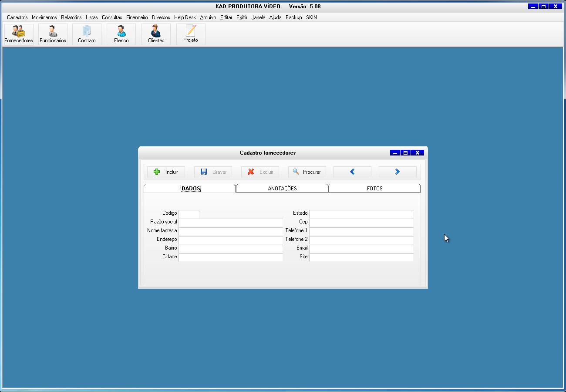Switch to the ANOTAÇÕES tab
Viewport: 566px width, 392px height.
click(282, 189)
